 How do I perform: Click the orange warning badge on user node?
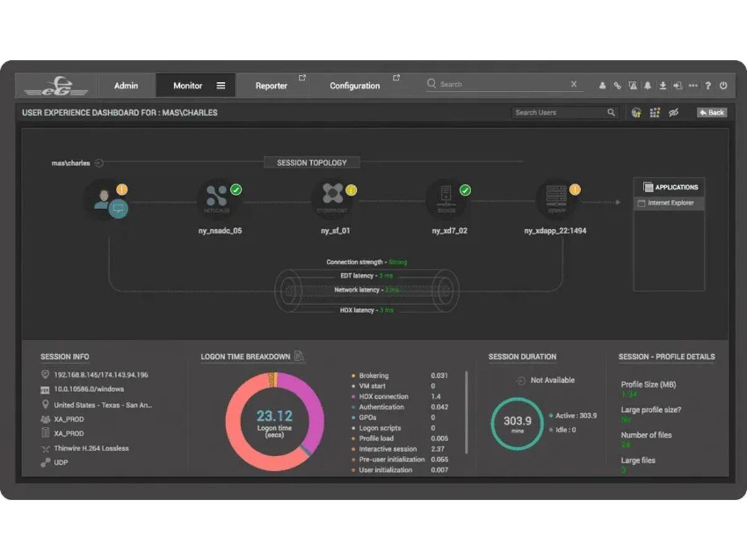(122, 189)
